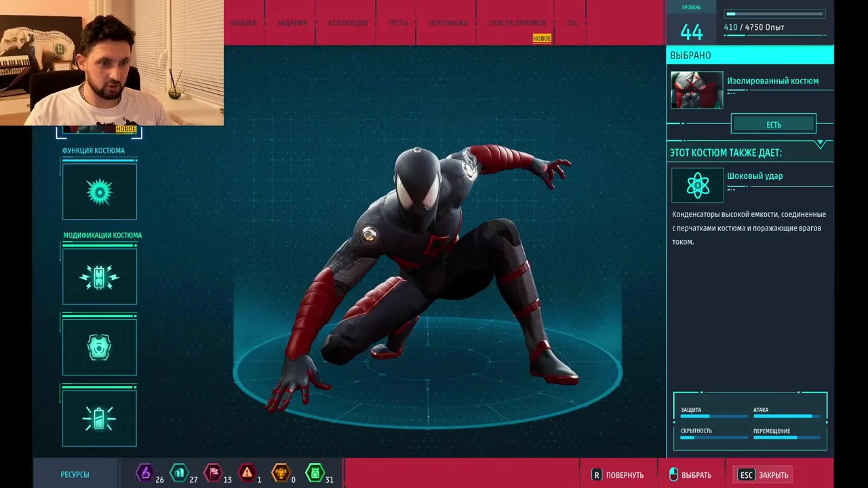This screenshot has height=488, width=868.
Task: Open the КОЛЛЕКЦИИ tab
Action: point(348,23)
